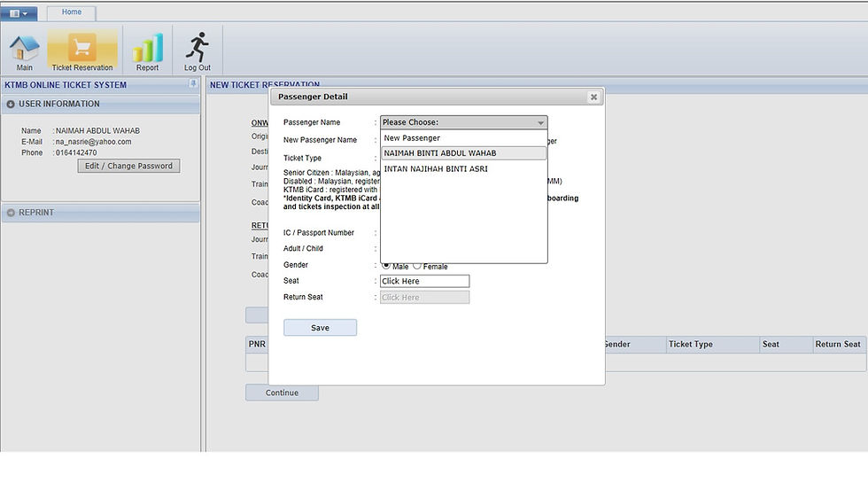
Task: Open the application menu button beside Home
Action: 19,13
